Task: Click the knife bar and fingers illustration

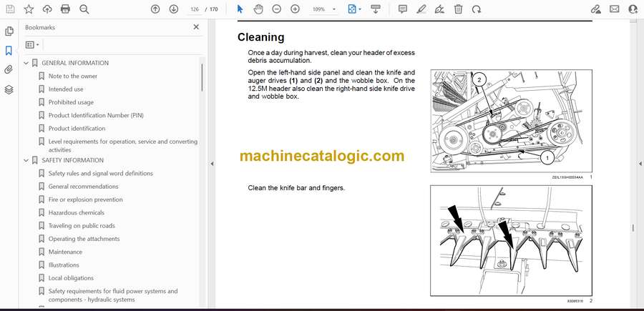Action: coord(512,241)
